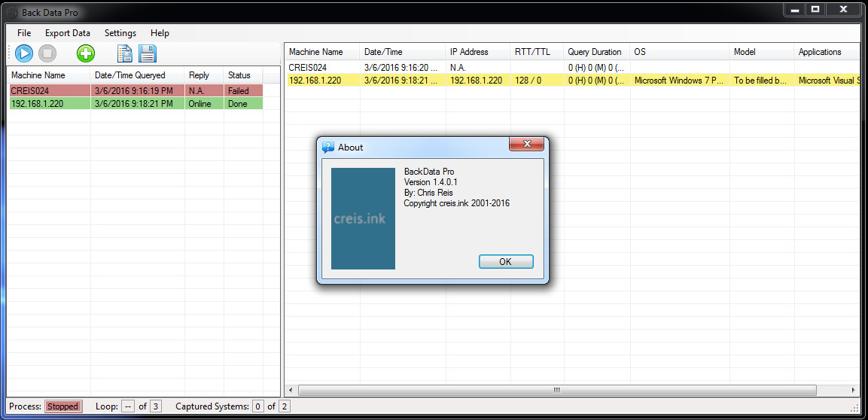Open the Settings menu

(120, 33)
